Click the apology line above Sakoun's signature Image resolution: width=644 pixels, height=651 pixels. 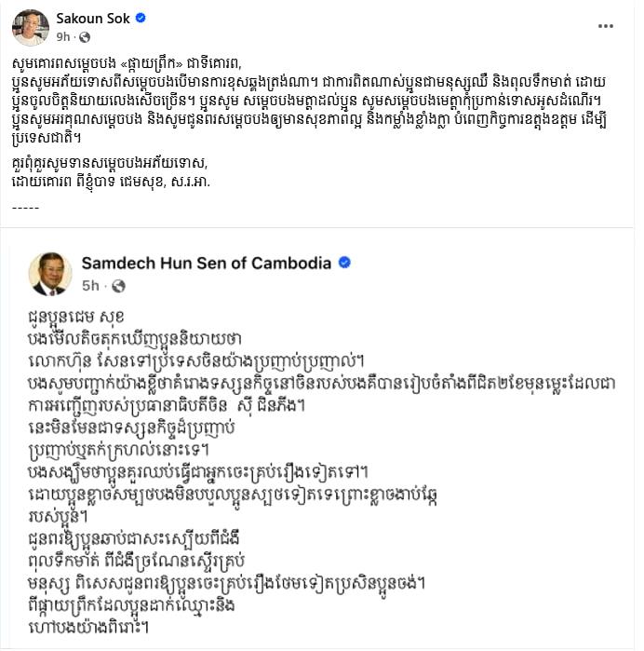coord(110,163)
